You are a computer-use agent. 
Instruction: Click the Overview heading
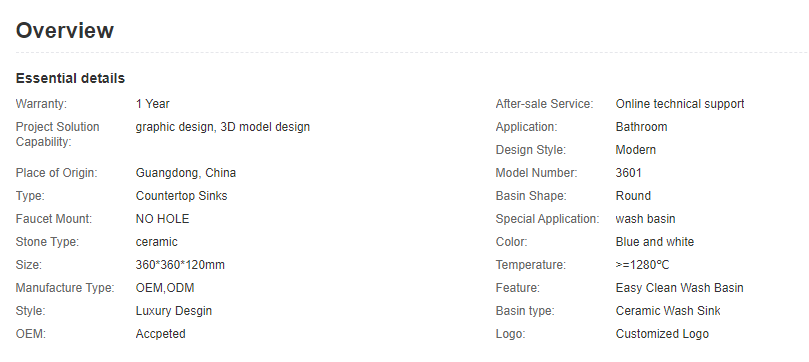point(64,30)
